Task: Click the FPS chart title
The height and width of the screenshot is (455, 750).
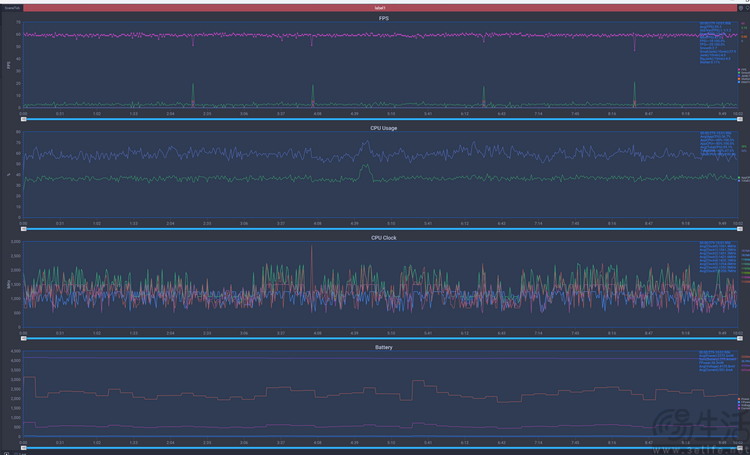Action: pos(384,18)
